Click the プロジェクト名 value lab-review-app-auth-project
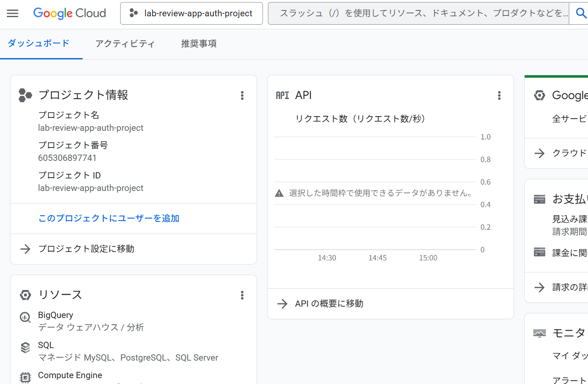This screenshot has width=588, height=384. point(91,128)
